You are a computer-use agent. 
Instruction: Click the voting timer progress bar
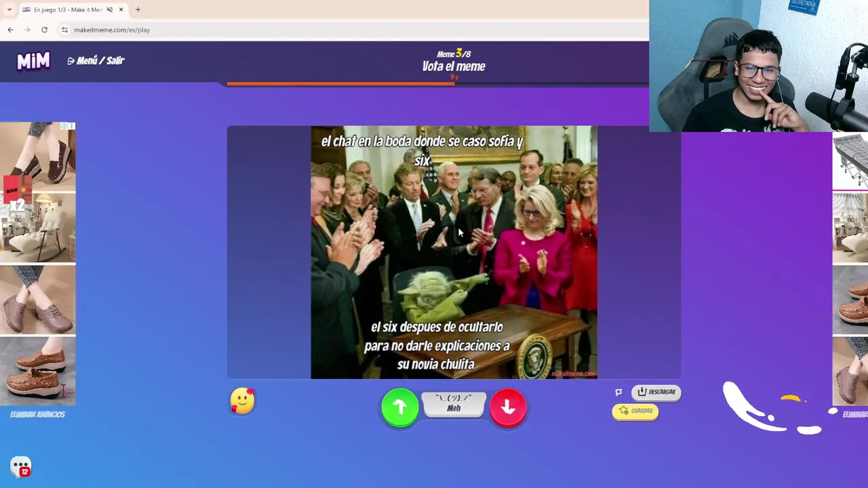click(437, 84)
